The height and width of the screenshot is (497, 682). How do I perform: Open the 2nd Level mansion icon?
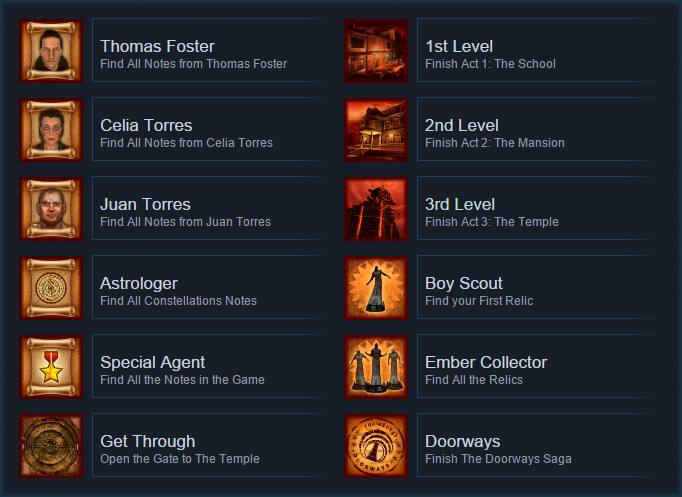[376, 130]
